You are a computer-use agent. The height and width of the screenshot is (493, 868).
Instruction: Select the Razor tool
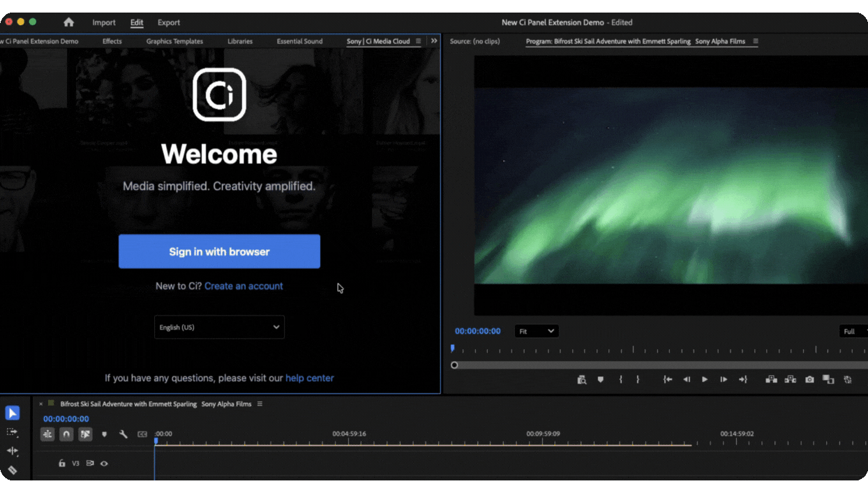coord(12,470)
